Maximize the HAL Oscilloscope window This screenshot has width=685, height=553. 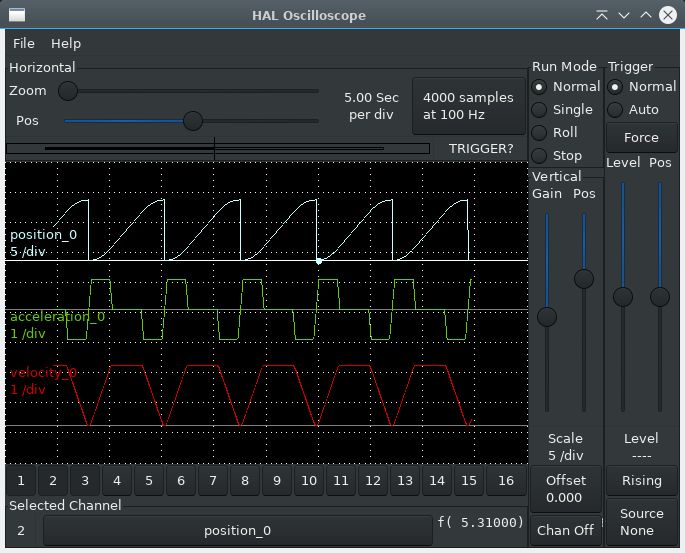[x=646, y=15]
